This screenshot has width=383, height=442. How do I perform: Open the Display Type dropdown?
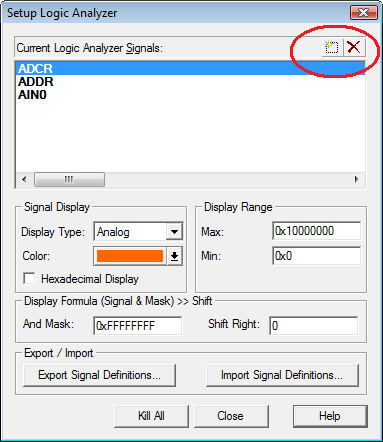[x=174, y=231]
